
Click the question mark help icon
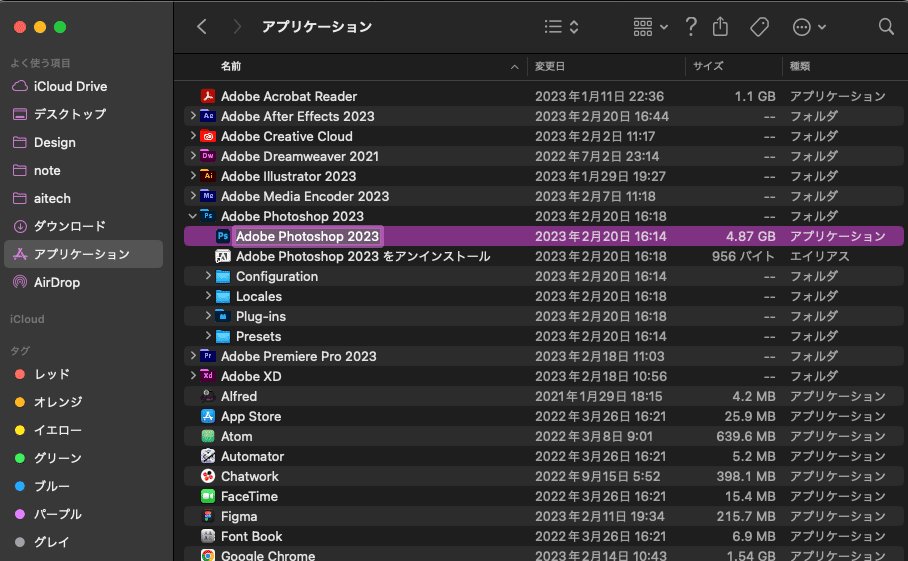pyautogui.click(x=690, y=27)
